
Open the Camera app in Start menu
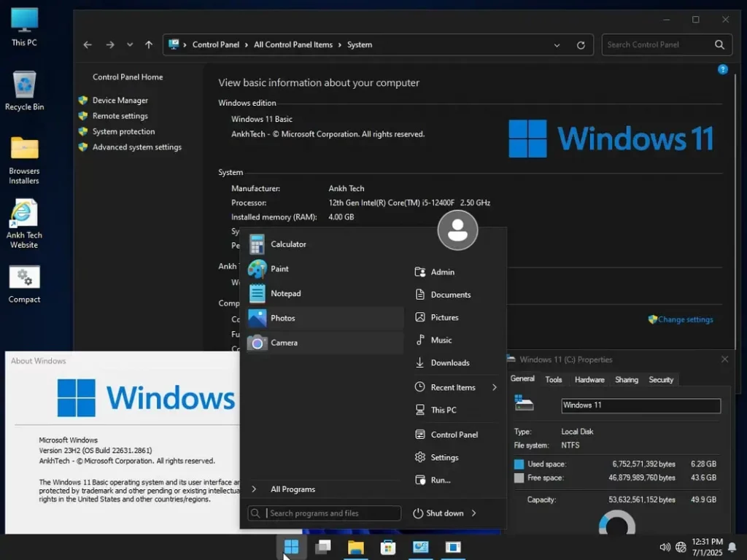pos(283,343)
